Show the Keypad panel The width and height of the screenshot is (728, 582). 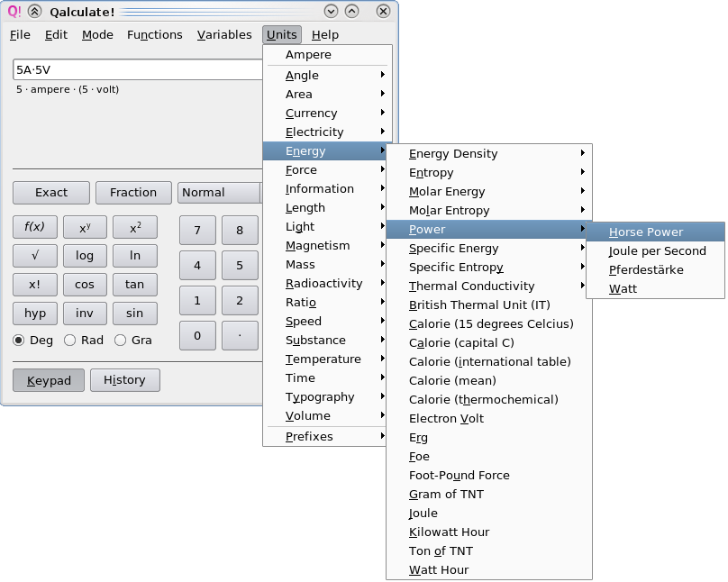pyautogui.click(x=49, y=380)
